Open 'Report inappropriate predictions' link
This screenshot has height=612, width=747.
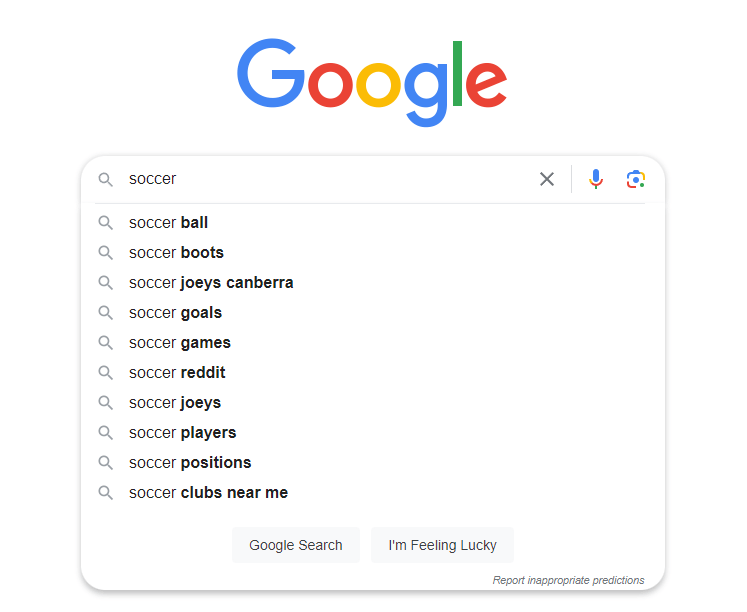[x=568, y=580]
